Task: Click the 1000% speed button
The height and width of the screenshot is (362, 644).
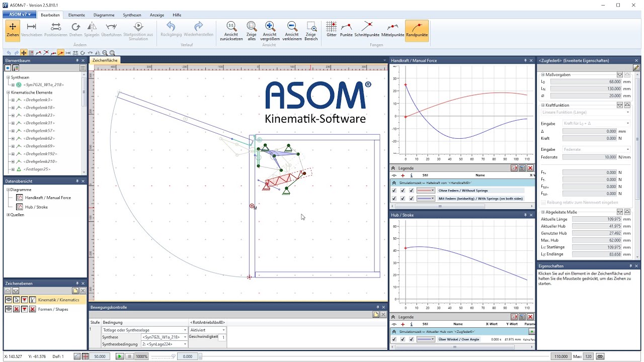Action: tap(141, 356)
